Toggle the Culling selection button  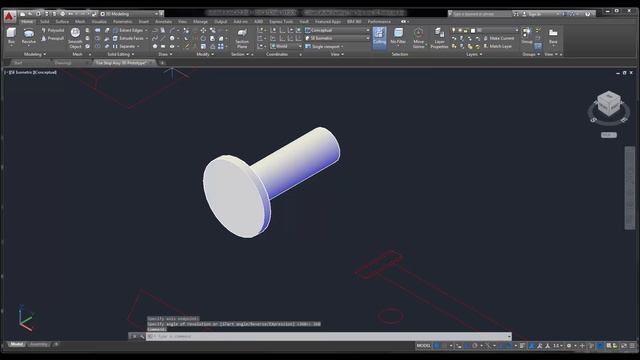point(379,37)
